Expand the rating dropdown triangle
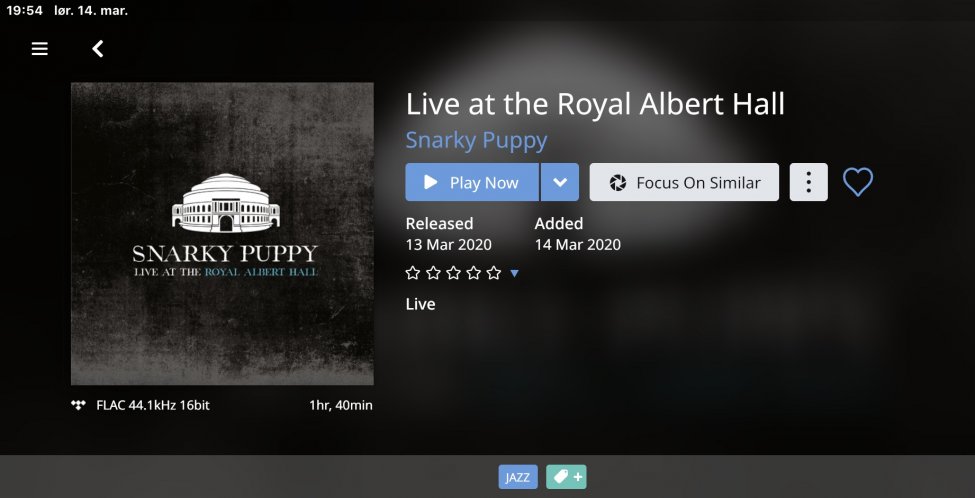The height and width of the screenshot is (498, 975). coord(514,273)
